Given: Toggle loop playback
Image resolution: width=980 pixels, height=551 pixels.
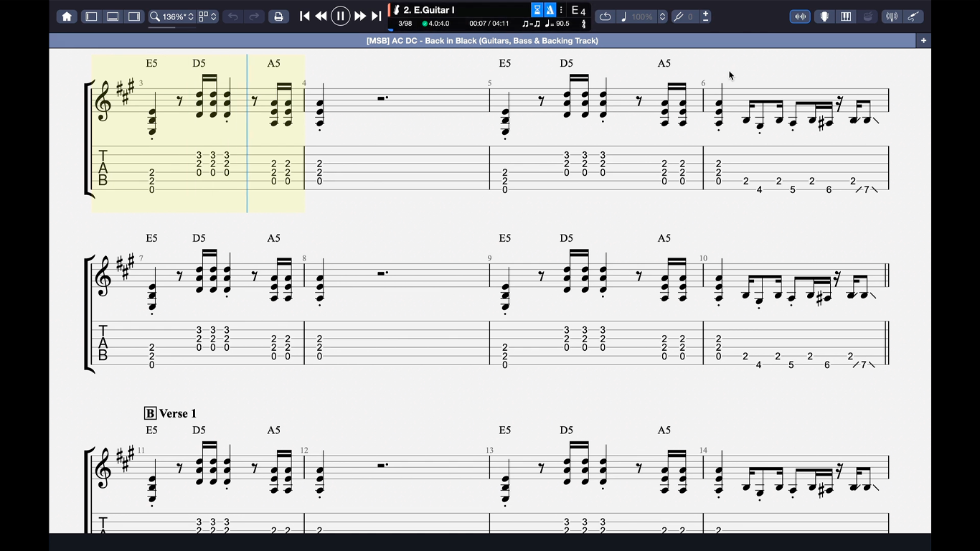Looking at the screenshot, I should pos(605,17).
